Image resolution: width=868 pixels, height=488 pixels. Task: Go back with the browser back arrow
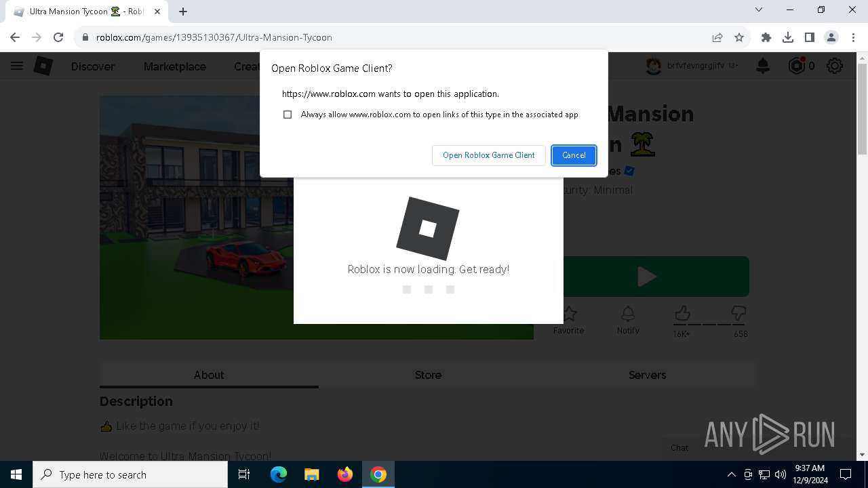point(15,37)
